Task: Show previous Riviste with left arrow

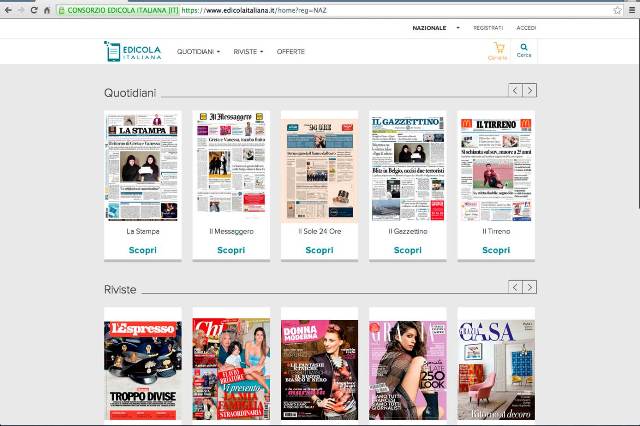Action: 515,287
